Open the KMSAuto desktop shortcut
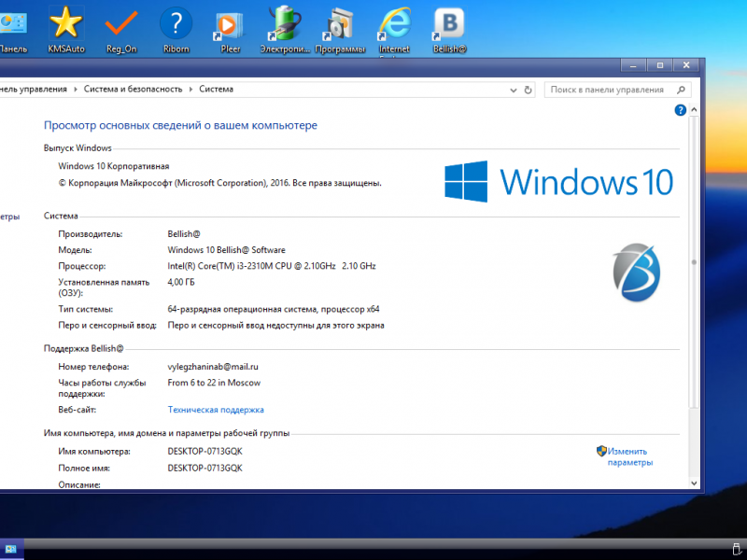The width and height of the screenshot is (747, 560). point(65,29)
